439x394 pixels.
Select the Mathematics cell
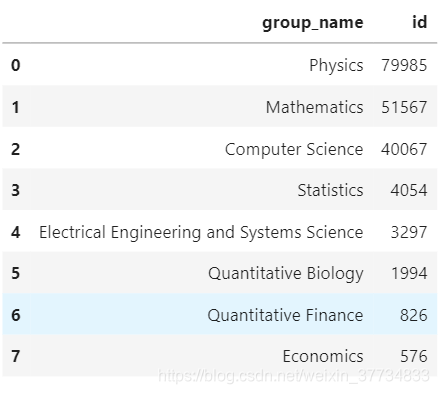314,107
